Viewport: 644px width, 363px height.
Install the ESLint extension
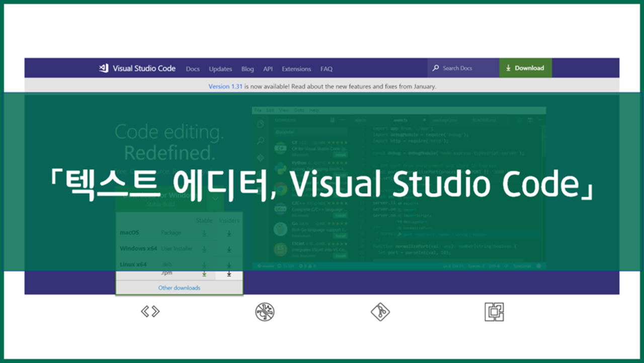click(x=341, y=255)
